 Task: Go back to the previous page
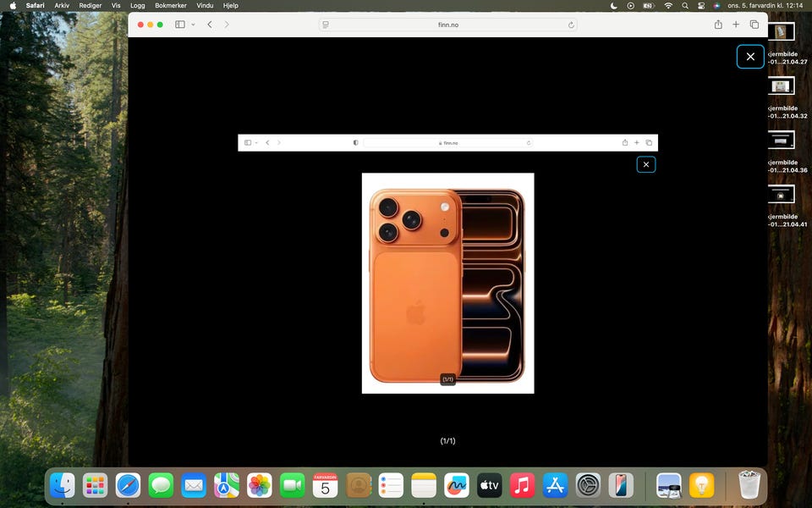click(210, 25)
